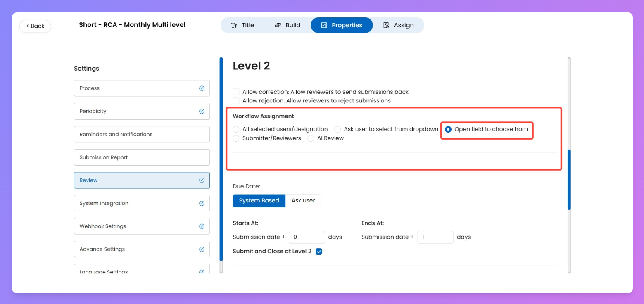The image size is (644, 304).
Task: Click the System Integration checkmark icon
Action: (202, 204)
